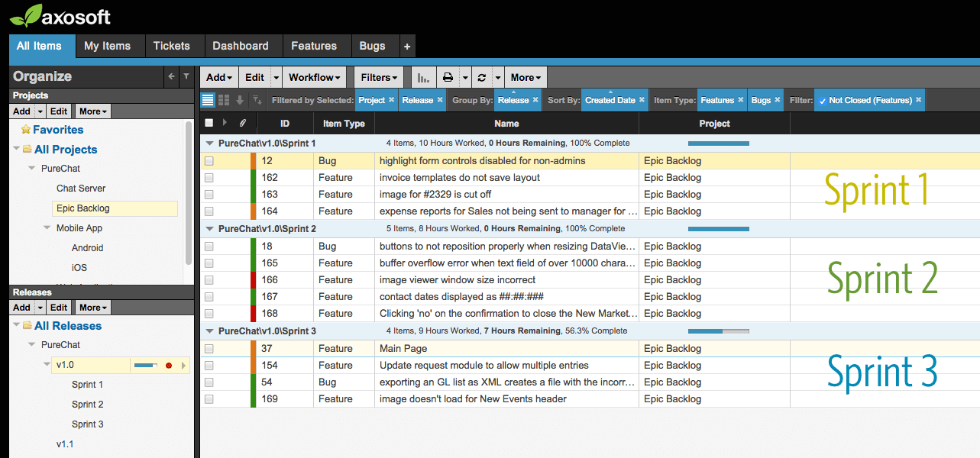980x458 pixels.
Task: Collapse the Mobile App project node
Action: [47, 228]
